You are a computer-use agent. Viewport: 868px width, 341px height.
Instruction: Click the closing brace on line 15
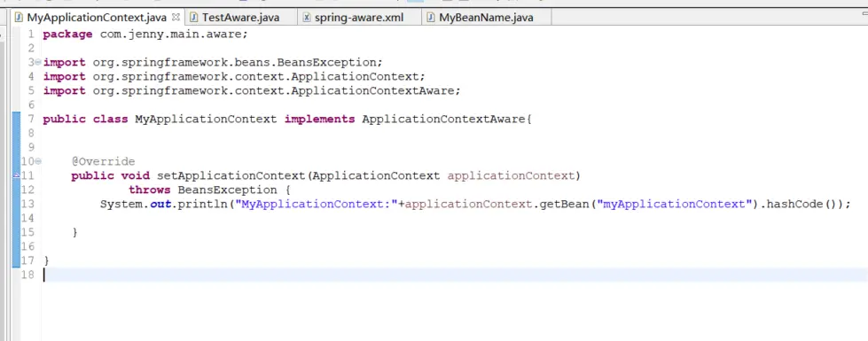pyautogui.click(x=74, y=232)
